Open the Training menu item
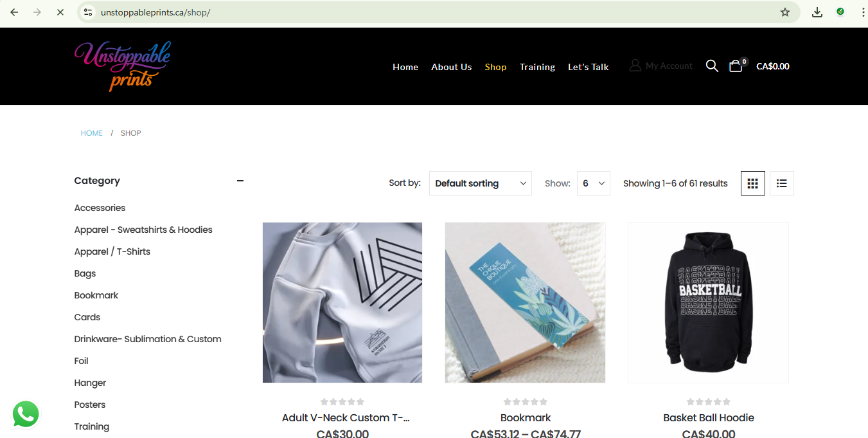The image size is (868, 438). [537, 67]
